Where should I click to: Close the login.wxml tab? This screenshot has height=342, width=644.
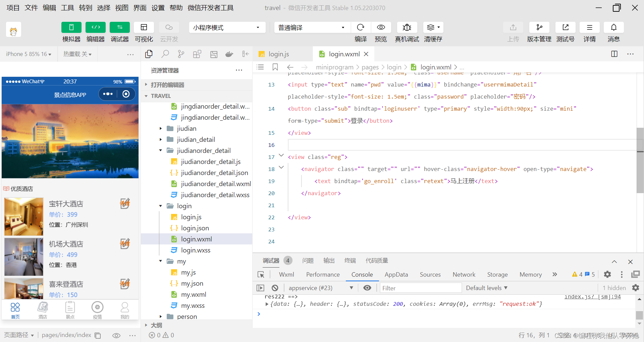pos(366,54)
